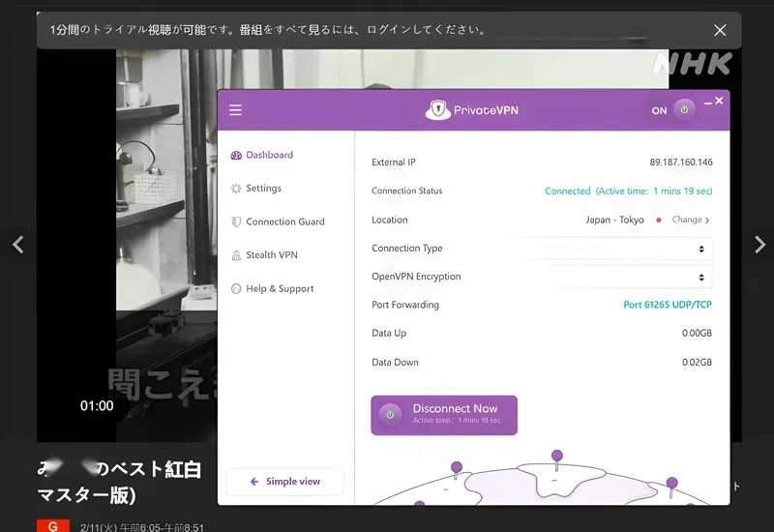
Task: Go to previous item with left arrow
Action: click(x=18, y=245)
